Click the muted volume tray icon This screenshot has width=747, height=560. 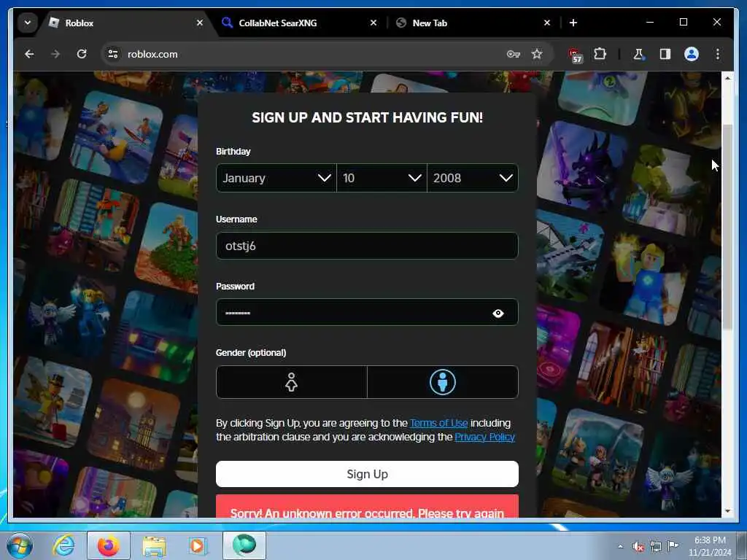(x=638, y=547)
